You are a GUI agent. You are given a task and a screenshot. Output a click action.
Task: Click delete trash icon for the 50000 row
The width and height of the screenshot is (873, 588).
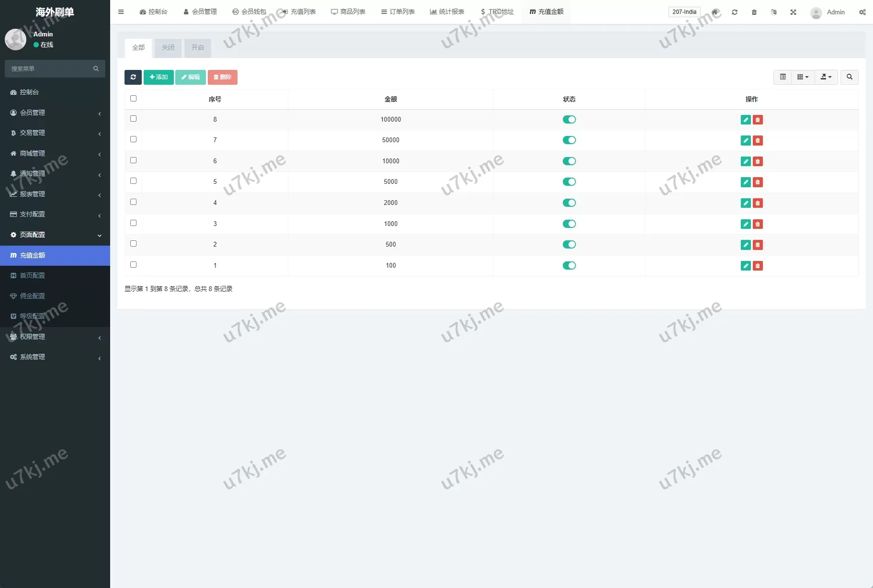click(x=758, y=140)
